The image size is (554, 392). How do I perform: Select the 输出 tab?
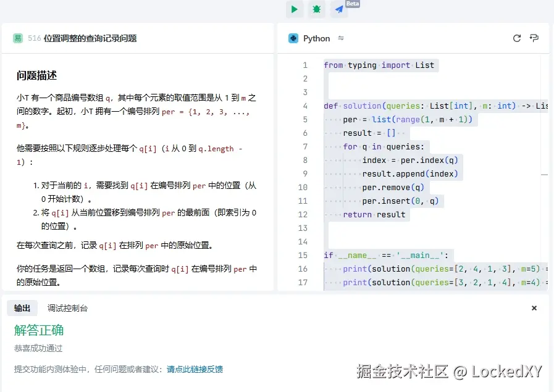pos(22,307)
